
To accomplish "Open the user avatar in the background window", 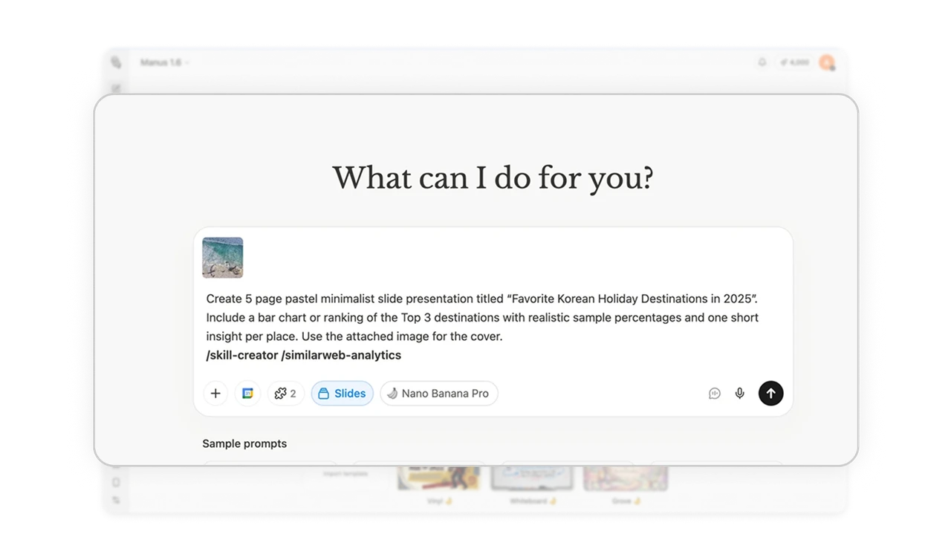I will click(826, 62).
